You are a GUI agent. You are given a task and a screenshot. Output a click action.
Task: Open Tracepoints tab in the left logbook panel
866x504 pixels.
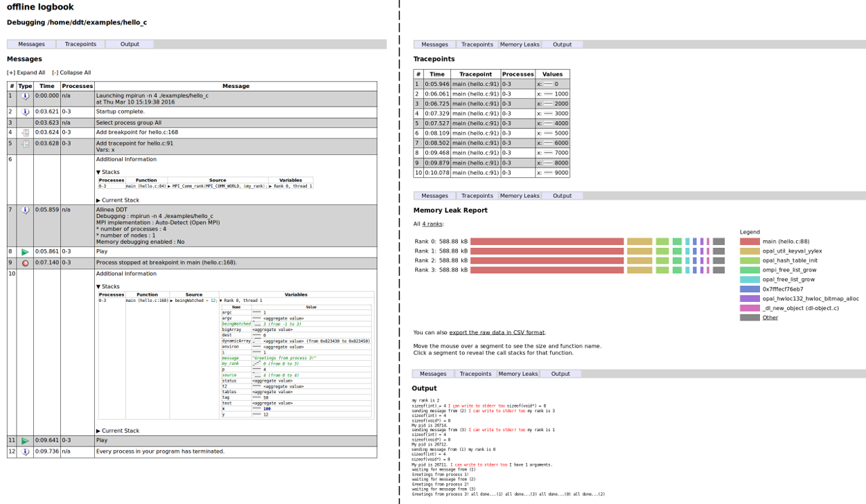(x=80, y=44)
